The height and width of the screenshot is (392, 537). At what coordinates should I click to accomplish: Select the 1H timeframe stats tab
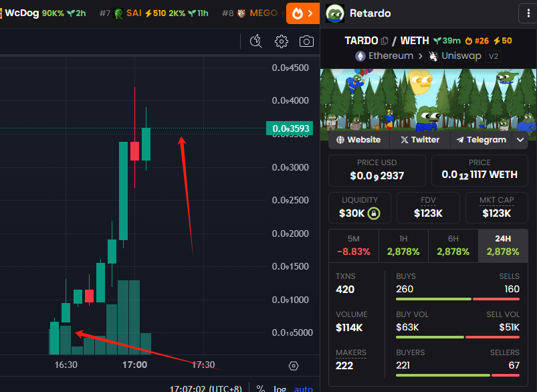tap(403, 246)
